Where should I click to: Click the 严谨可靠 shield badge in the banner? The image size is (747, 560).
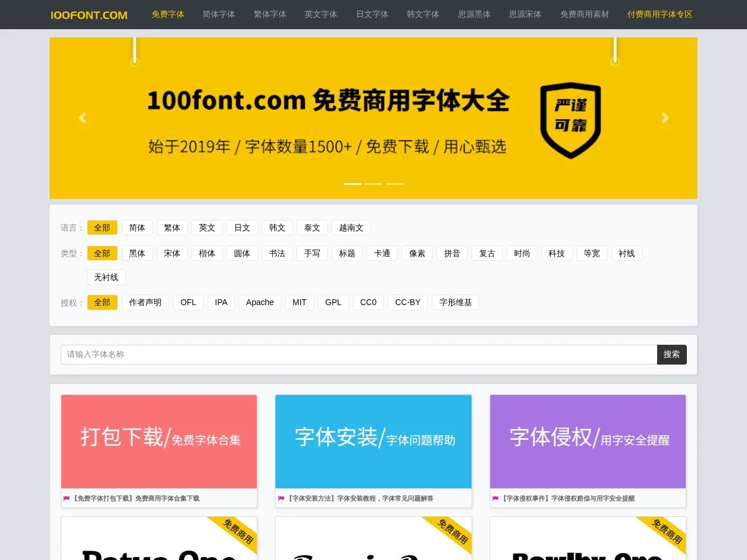click(x=570, y=121)
